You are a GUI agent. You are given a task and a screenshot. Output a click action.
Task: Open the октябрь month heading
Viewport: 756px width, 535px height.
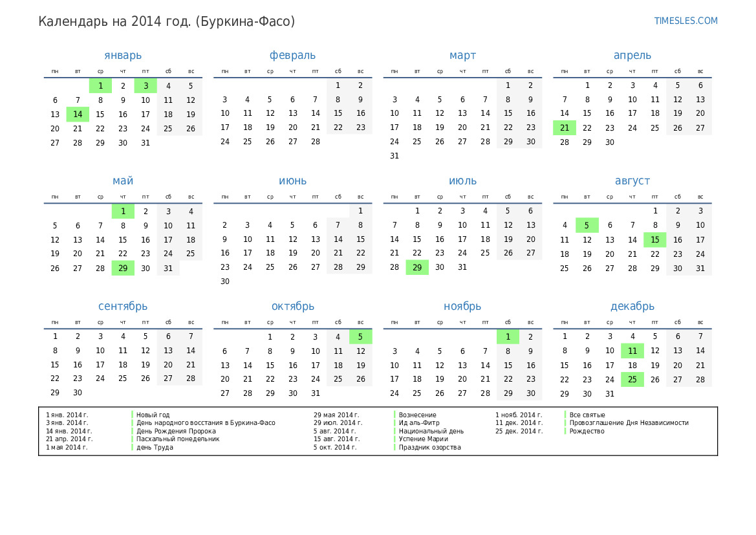point(292,307)
